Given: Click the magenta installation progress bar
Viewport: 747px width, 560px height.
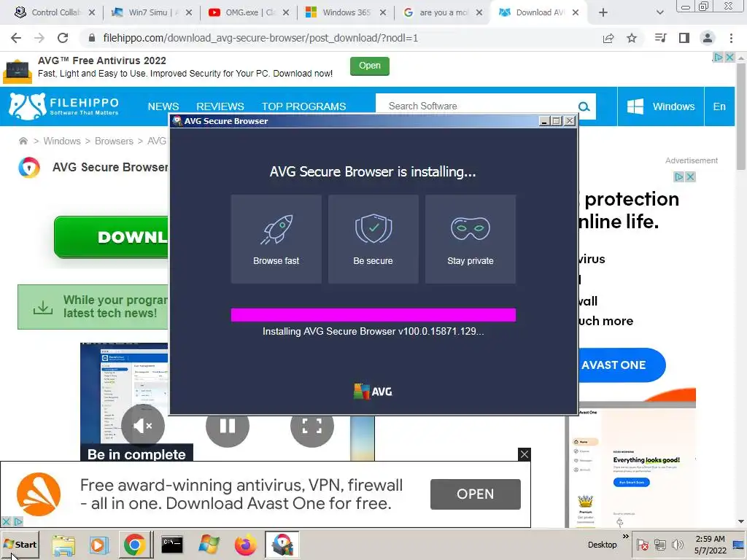Looking at the screenshot, I should pos(373,315).
